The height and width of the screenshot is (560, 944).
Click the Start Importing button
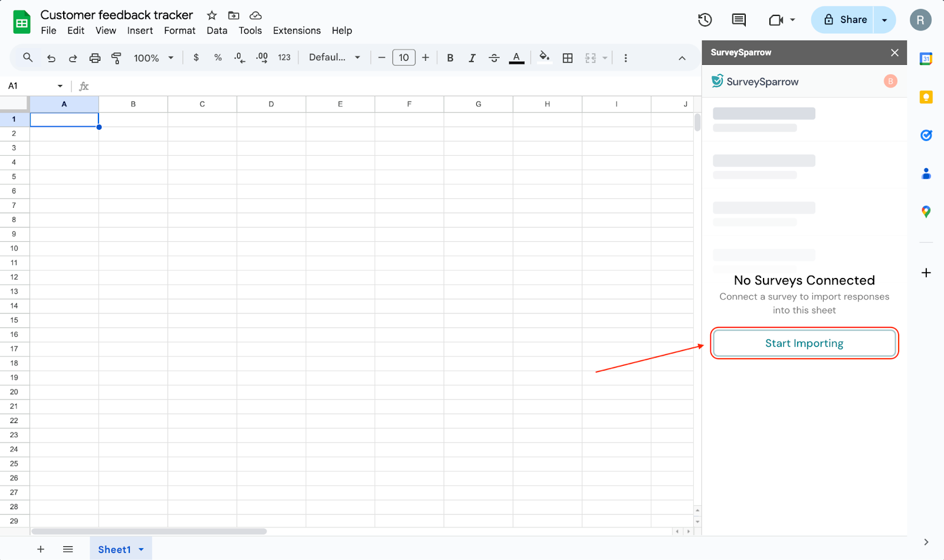804,343
